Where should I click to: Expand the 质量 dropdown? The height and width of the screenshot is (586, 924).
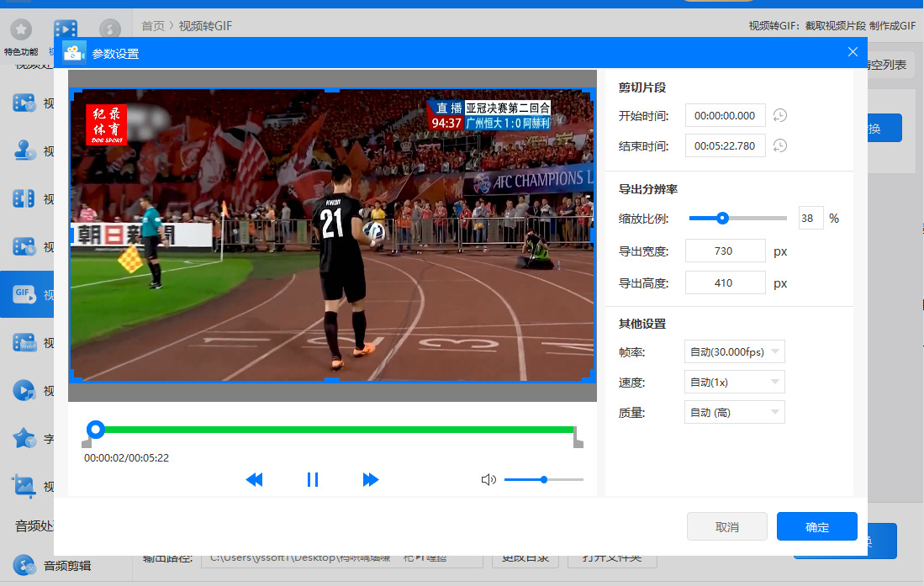tap(734, 413)
